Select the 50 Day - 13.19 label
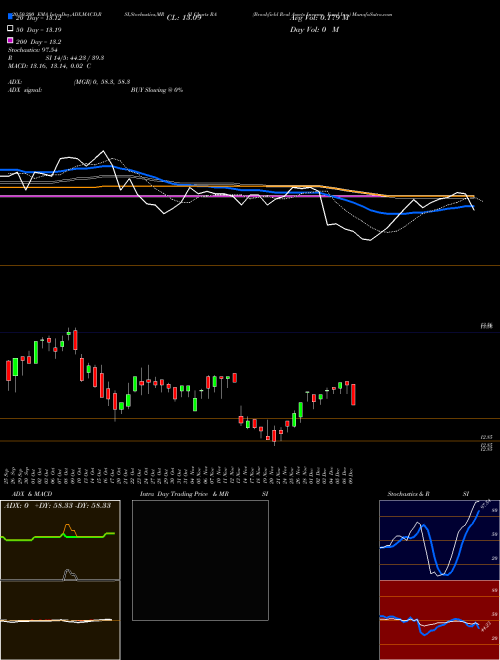The image size is (500, 660). pyautogui.click(x=39, y=30)
